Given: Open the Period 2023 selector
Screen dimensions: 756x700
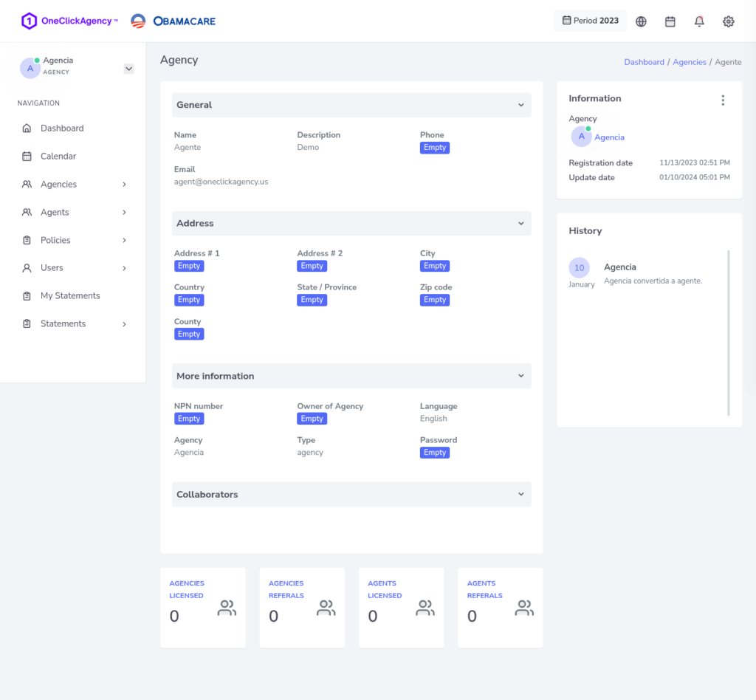Looking at the screenshot, I should 590,21.
